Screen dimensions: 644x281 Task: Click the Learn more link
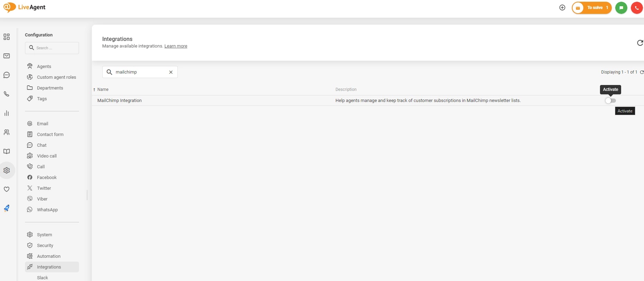click(x=176, y=46)
